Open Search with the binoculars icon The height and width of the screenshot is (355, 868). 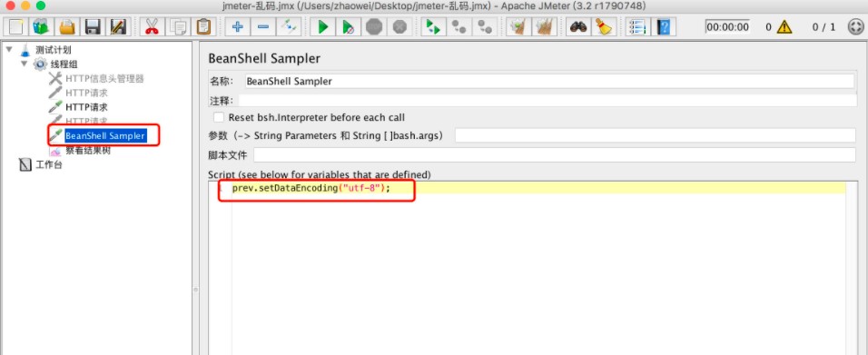tap(578, 26)
